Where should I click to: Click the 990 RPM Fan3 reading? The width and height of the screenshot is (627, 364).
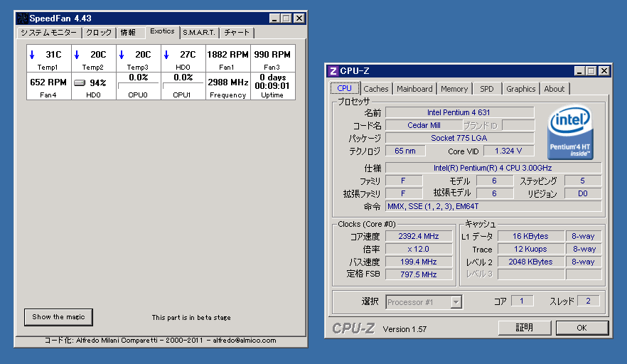click(272, 55)
